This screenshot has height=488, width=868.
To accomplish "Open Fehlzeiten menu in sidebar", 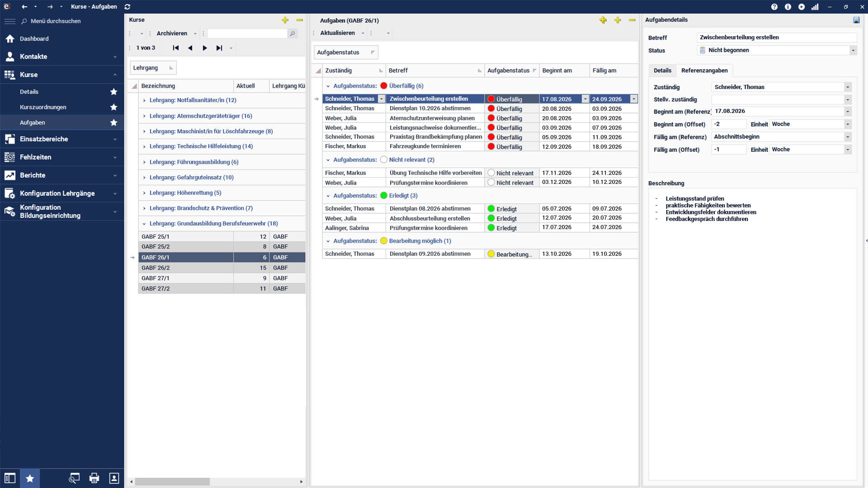I will [62, 157].
